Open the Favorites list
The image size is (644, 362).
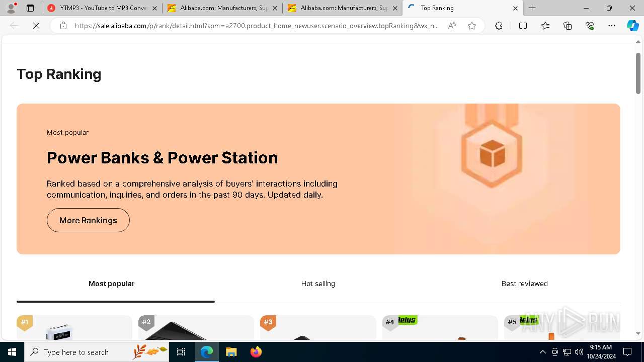click(x=545, y=26)
